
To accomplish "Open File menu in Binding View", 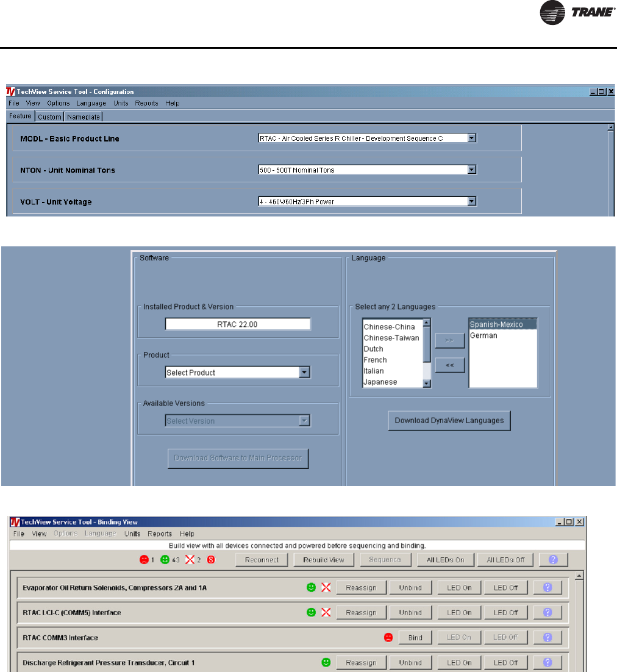I will [19, 534].
